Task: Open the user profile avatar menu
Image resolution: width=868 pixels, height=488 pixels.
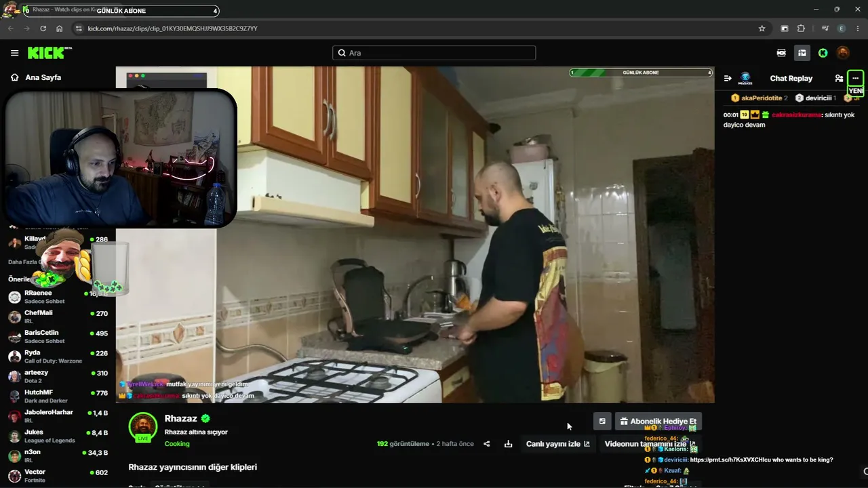Action: [x=843, y=53]
